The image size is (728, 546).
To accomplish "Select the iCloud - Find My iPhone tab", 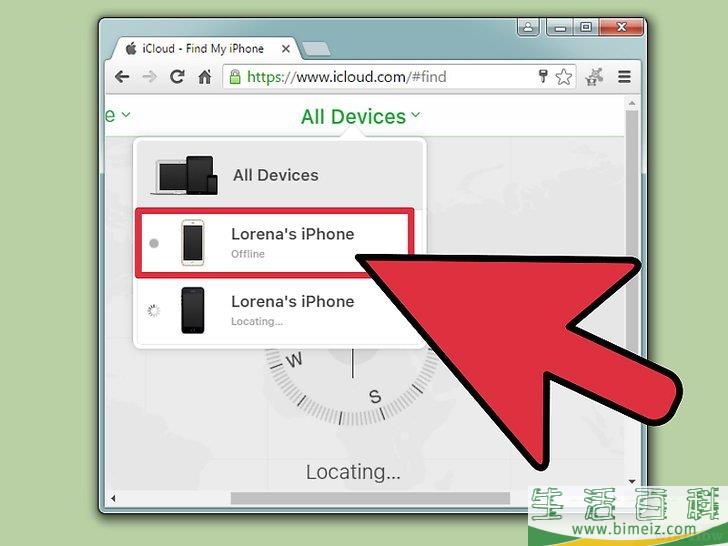I will (203, 48).
